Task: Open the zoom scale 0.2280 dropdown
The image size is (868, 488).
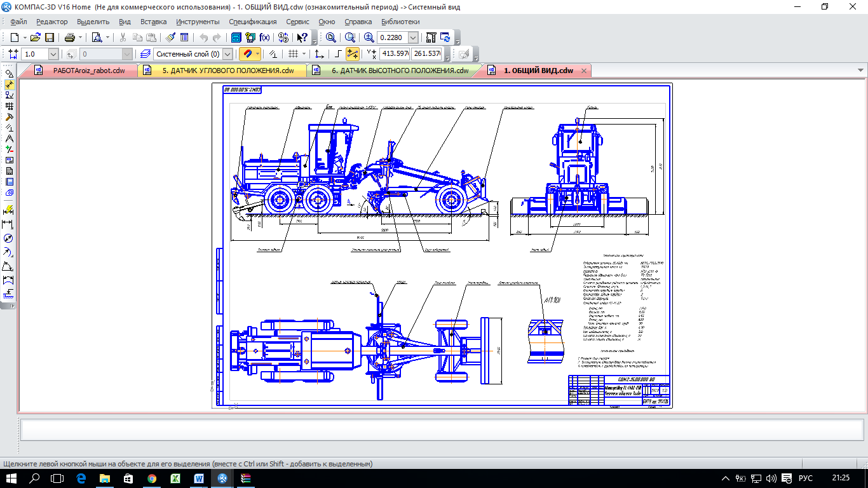Action: tap(412, 37)
